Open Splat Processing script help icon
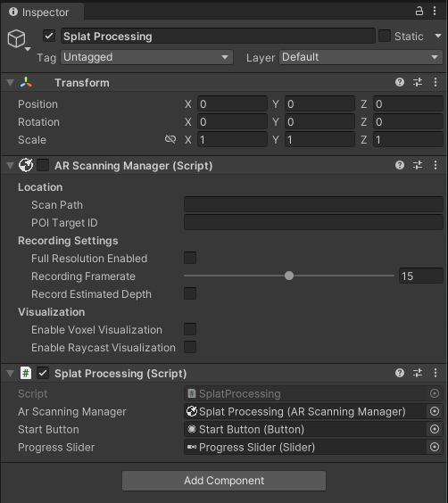 400,373
